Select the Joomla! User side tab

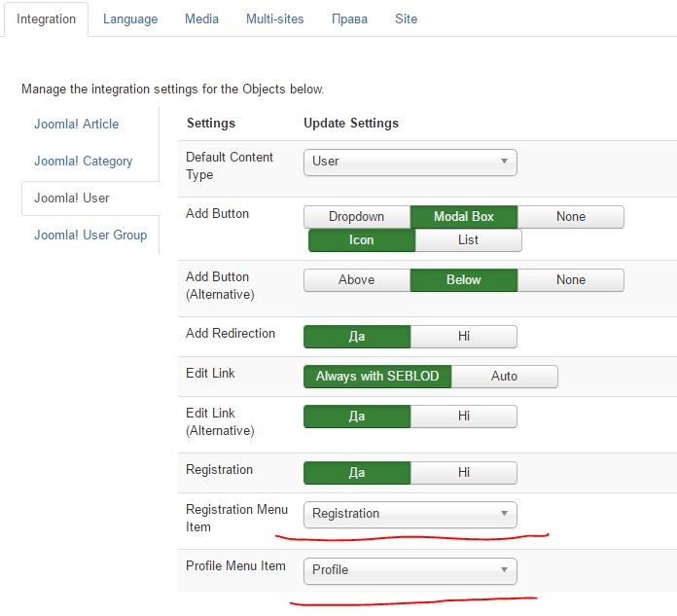[x=72, y=198]
